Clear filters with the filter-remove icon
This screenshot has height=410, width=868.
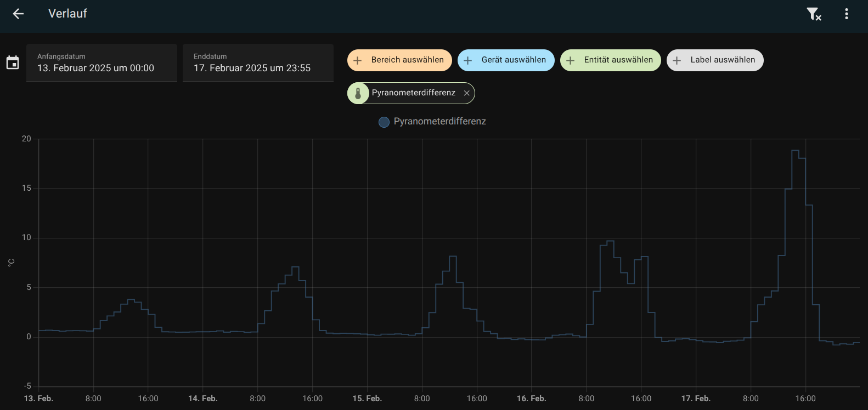[814, 14]
